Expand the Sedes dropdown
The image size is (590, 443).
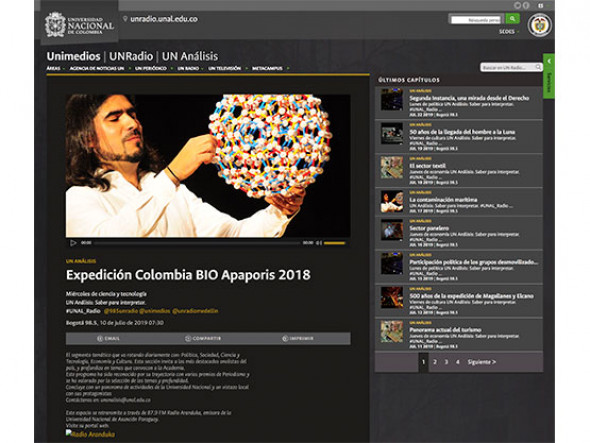click(509, 32)
